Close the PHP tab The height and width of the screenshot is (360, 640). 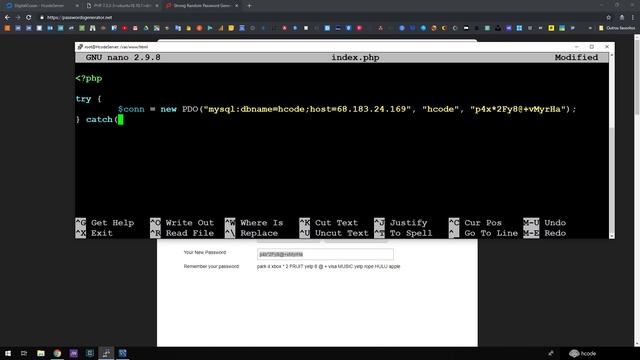click(x=157, y=6)
